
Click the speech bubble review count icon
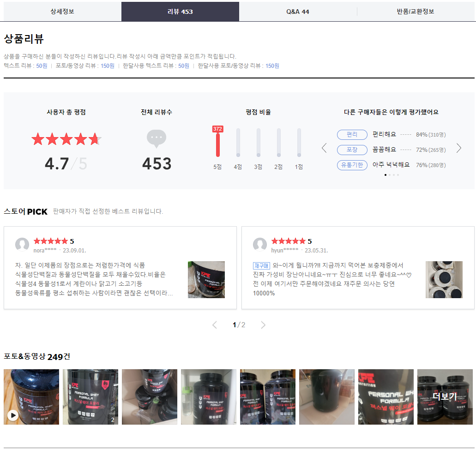tap(157, 138)
